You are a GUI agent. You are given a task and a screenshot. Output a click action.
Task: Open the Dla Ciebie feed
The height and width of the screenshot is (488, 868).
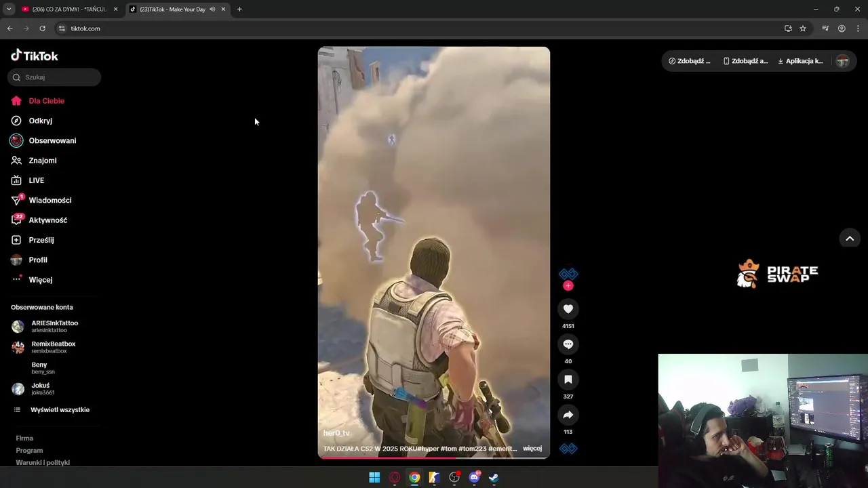click(38, 101)
